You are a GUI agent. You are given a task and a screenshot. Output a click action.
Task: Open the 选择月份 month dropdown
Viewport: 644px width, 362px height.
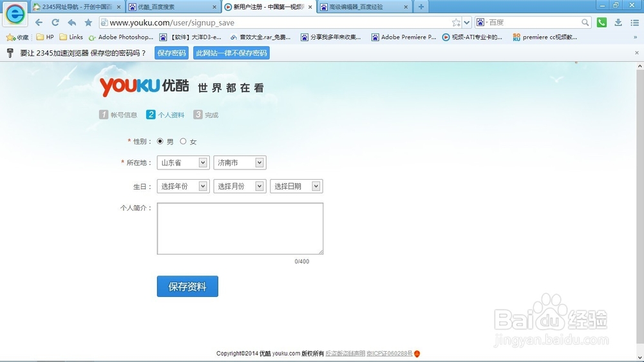point(240,186)
